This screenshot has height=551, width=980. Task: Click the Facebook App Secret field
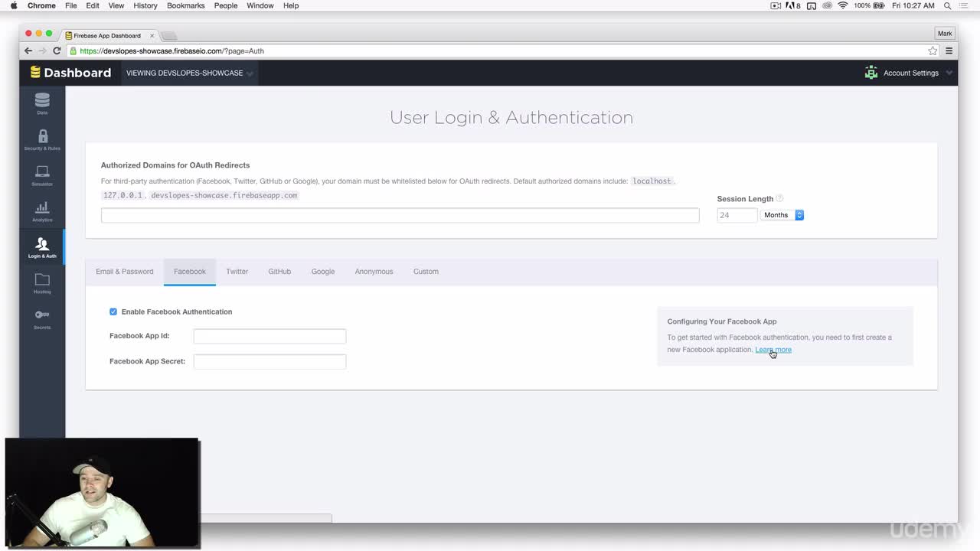pyautogui.click(x=269, y=361)
